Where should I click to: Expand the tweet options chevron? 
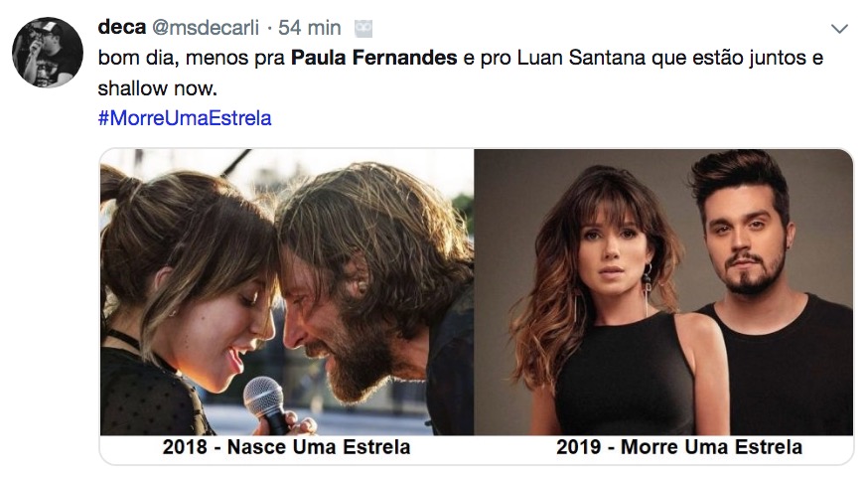click(839, 28)
